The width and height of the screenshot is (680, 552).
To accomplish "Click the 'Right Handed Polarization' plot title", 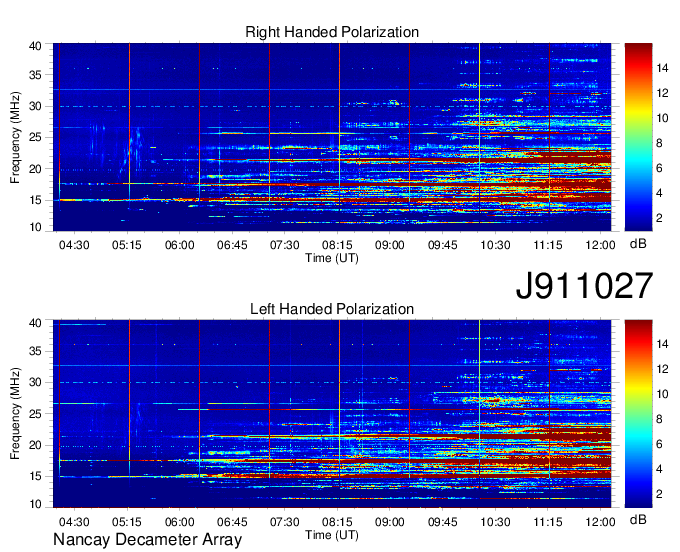I will pos(332,32).
